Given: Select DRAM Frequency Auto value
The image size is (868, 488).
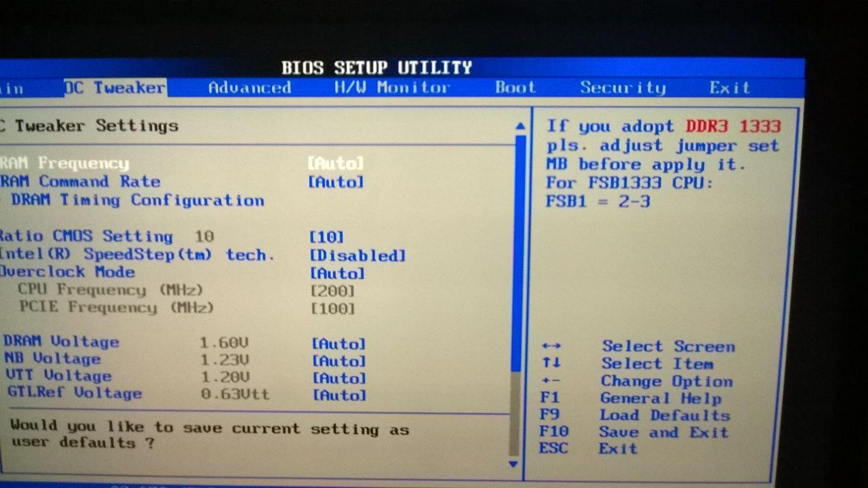Looking at the screenshot, I should click(x=336, y=164).
